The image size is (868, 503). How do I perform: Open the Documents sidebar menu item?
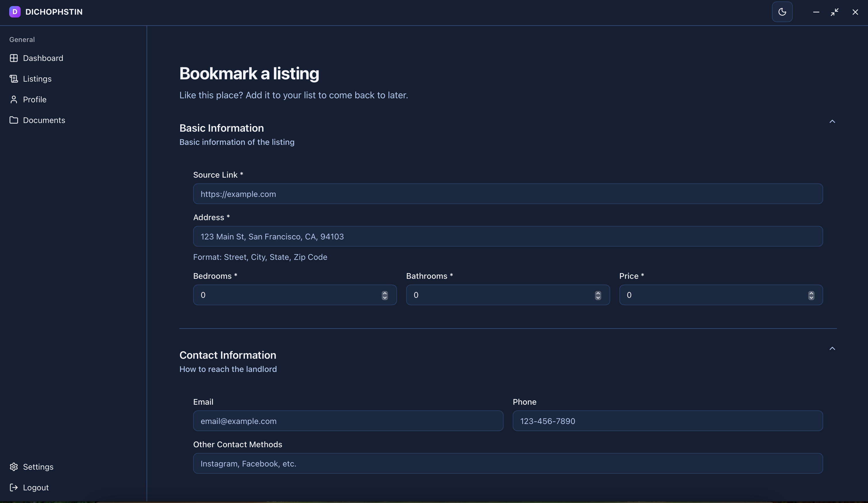tap(44, 120)
